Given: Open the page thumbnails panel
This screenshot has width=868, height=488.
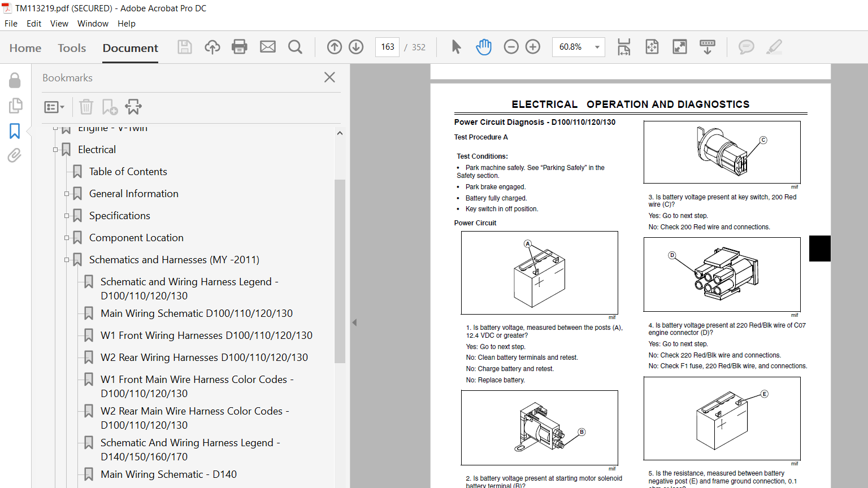Looking at the screenshot, I should pos(15,106).
